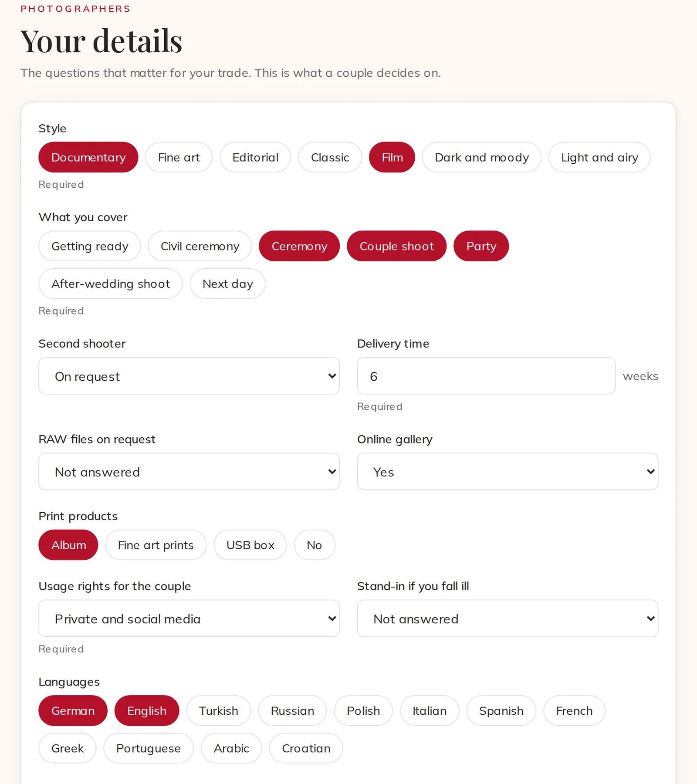Deselect the Documentary style chip

click(x=88, y=157)
